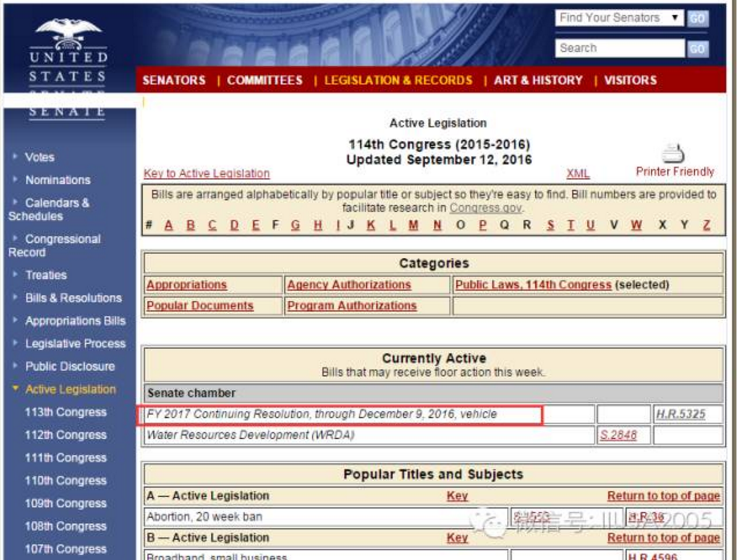
Task: Select 111th Congress in sidebar
Action: [66, 458]
